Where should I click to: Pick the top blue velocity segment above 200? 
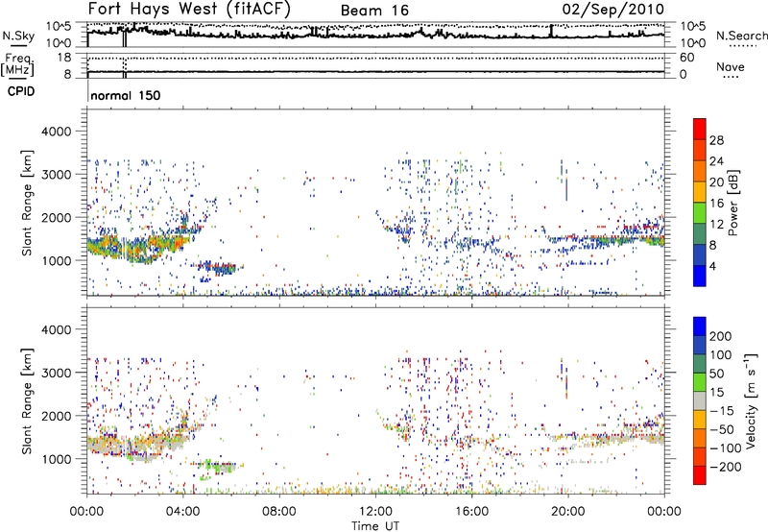point(700,326)
